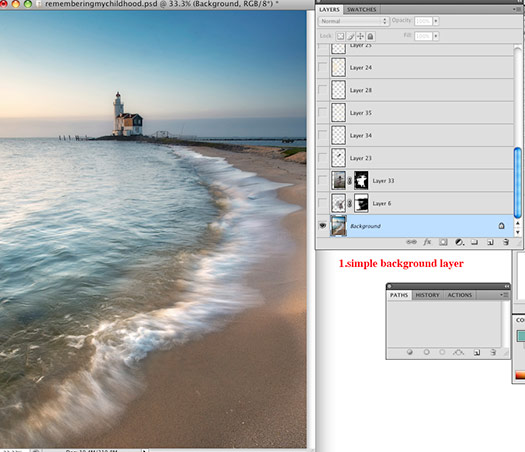Collapse the Paths panel double arrow
The width and height of the screenshot is (525, 452).
point(507,286)
